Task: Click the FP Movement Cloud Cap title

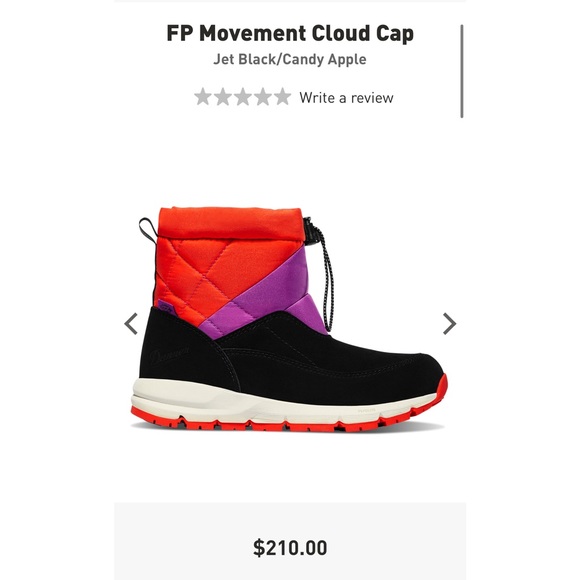Action: pos(290,33)
